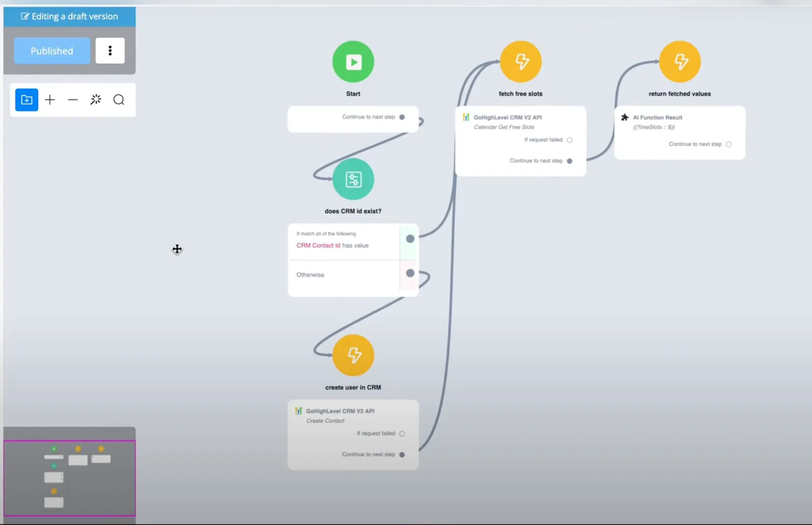Click 'Calendar Get Free Slots' text
This screenshot has width=812, height=525.
[504, 127]
